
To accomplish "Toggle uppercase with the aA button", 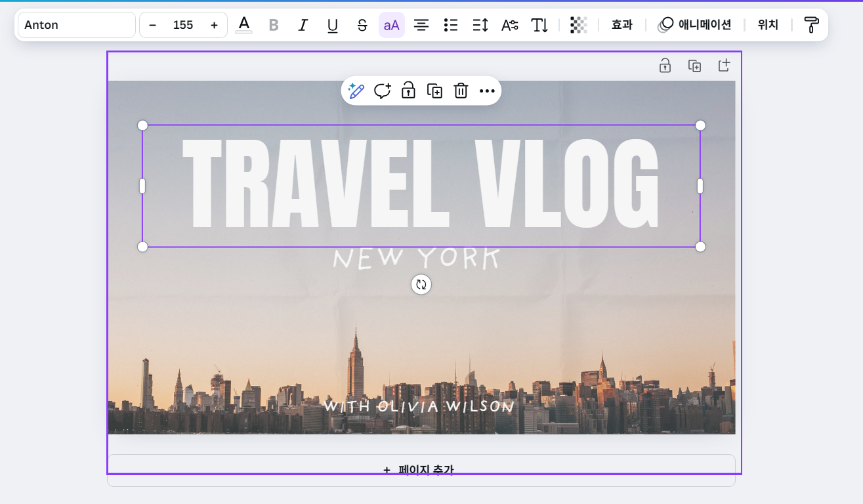I will coord(391,25).
